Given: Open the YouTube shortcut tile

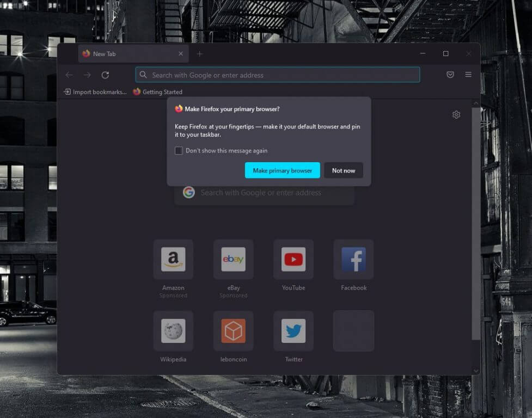Looking at the screenshot, I should [293, 260].
